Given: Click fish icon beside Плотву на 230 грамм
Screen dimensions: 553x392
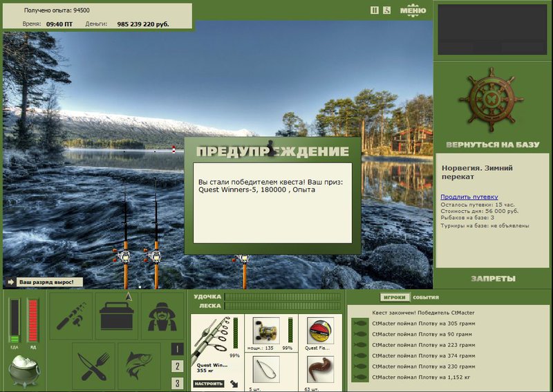Looking at the screenshot, I should point(359,366).
